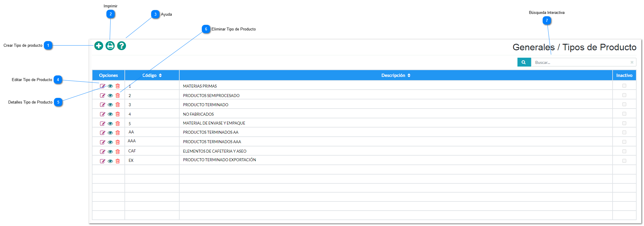View details of MATERIAS PRIMAS via eye icon
The width and height of the screenshot is (644, 226).
tap(110, 86)
